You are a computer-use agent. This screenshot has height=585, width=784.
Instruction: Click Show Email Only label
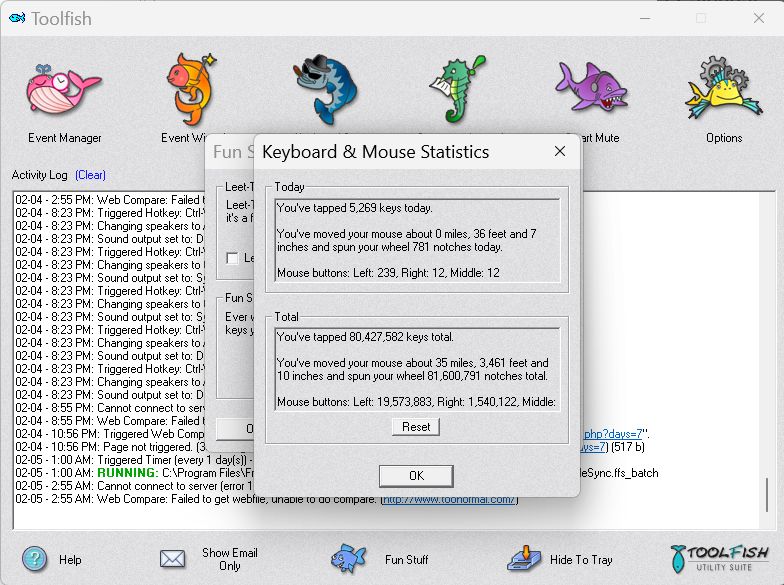click(x=230, y=559)
